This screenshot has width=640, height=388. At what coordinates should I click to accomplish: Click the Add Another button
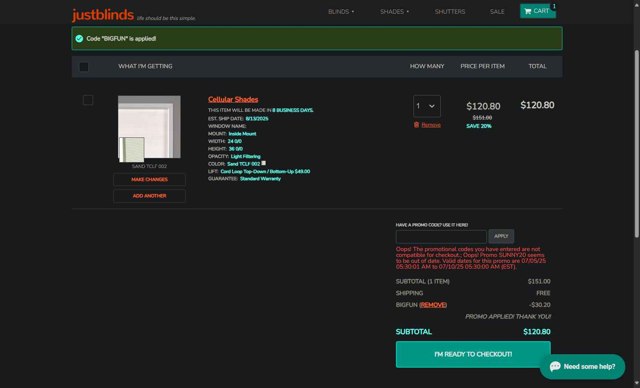(x=149, y=196)
